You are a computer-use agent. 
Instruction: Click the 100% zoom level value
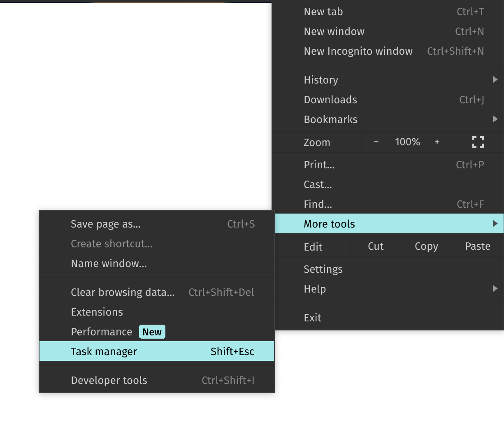[x=407, y=142]
